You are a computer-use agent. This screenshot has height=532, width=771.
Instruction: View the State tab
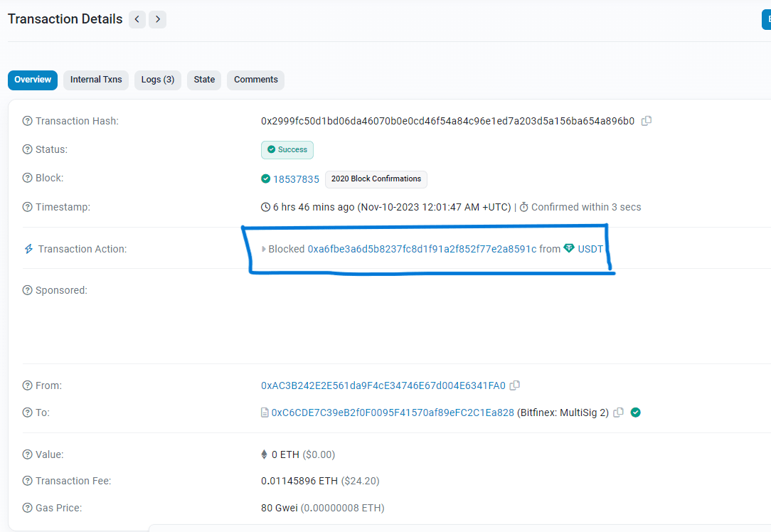(x=203, y=80)
